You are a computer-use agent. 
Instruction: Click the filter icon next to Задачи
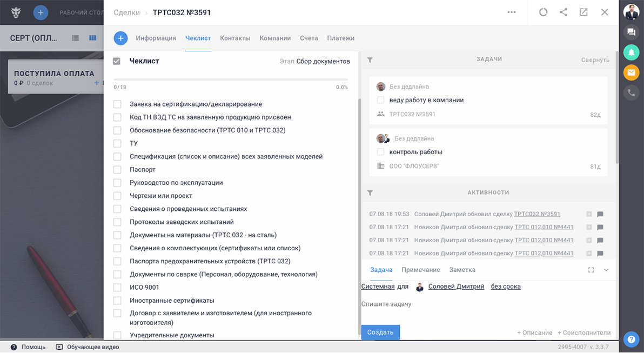coord(370,60)
